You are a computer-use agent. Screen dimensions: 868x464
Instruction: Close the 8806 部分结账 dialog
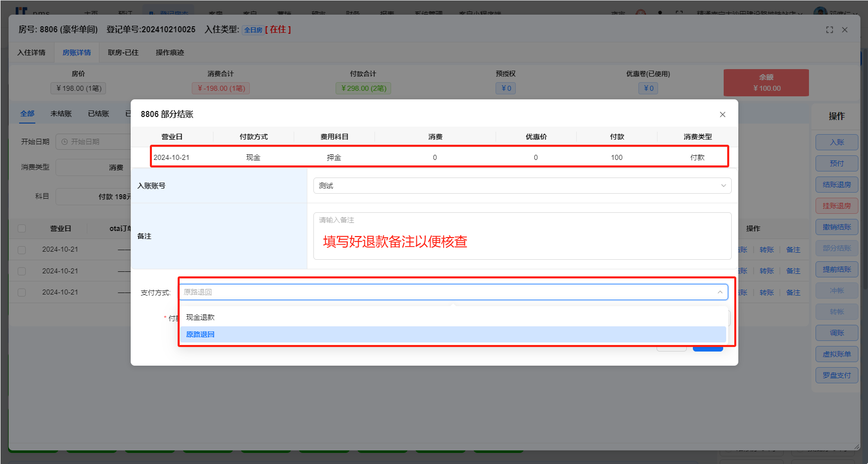pyautogui.click(x=722, y=114)
